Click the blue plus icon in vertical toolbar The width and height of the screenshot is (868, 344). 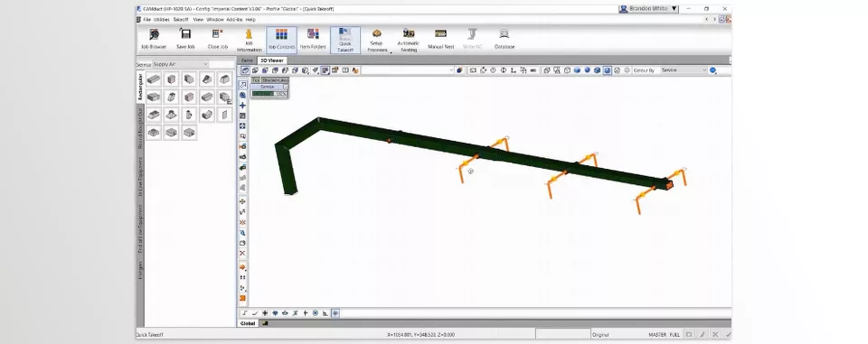coord(242,105)
